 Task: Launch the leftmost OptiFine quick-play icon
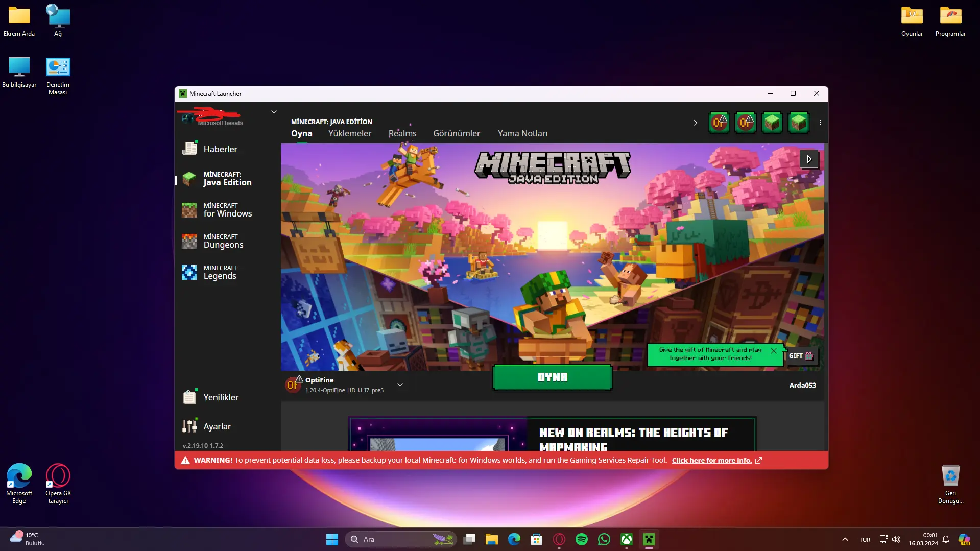[719, 123]
